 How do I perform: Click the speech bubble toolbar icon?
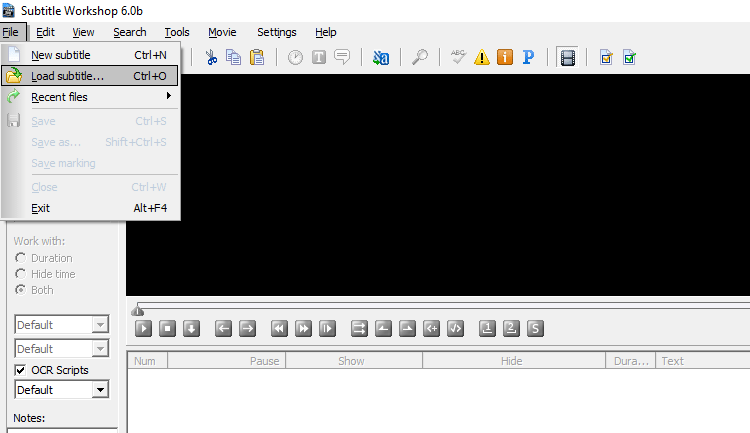(x=342, y=57)
